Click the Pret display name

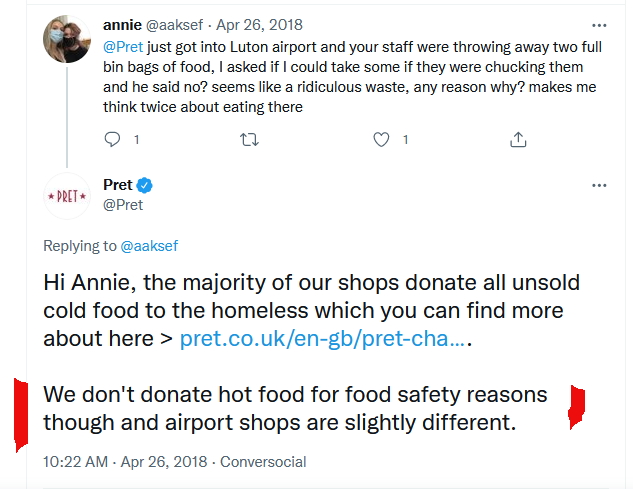[118, 185]
